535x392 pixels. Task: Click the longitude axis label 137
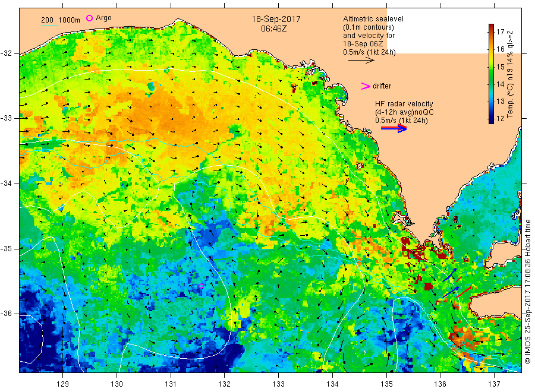point(494,384)
